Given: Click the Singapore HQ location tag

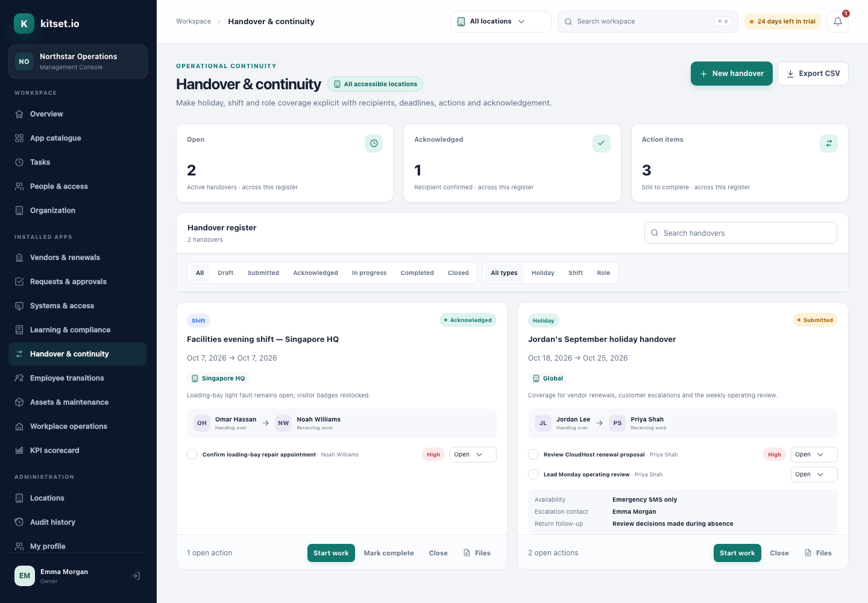Looking at the screenshot, I should (x=218, y=379).
